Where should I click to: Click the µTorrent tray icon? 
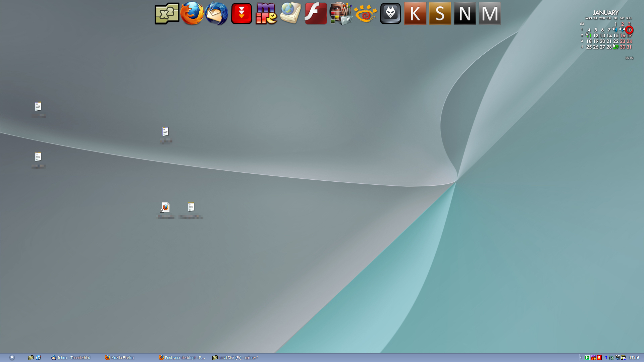pos(587,358)
